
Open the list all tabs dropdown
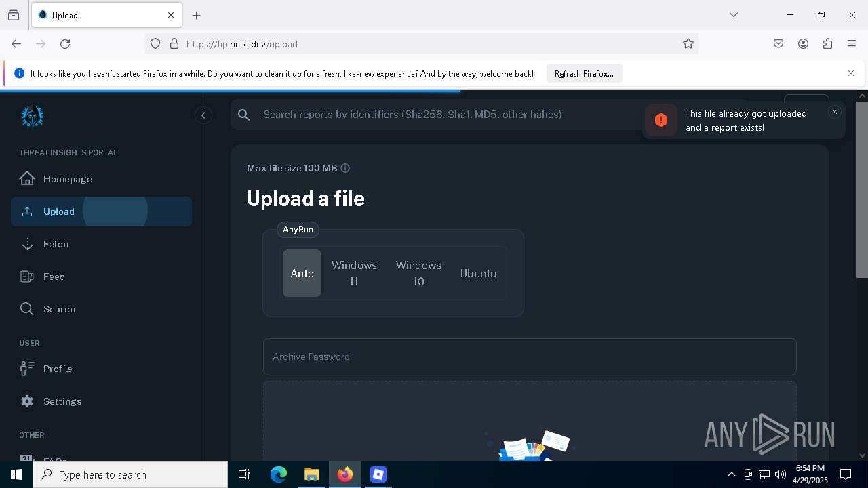[734, 15]
